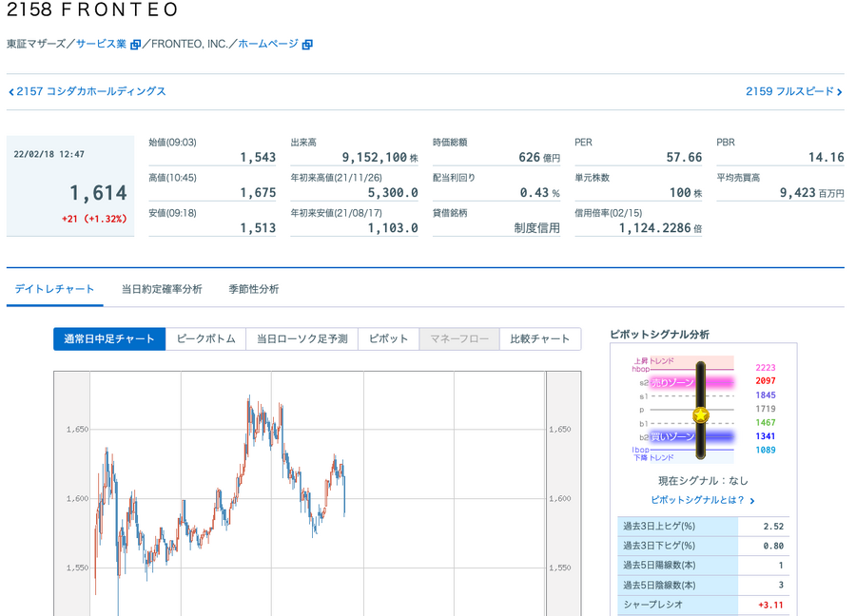This screenshot has height=616, width=856.
Task: Click low price value 1,513
Action: click(258, 228)
